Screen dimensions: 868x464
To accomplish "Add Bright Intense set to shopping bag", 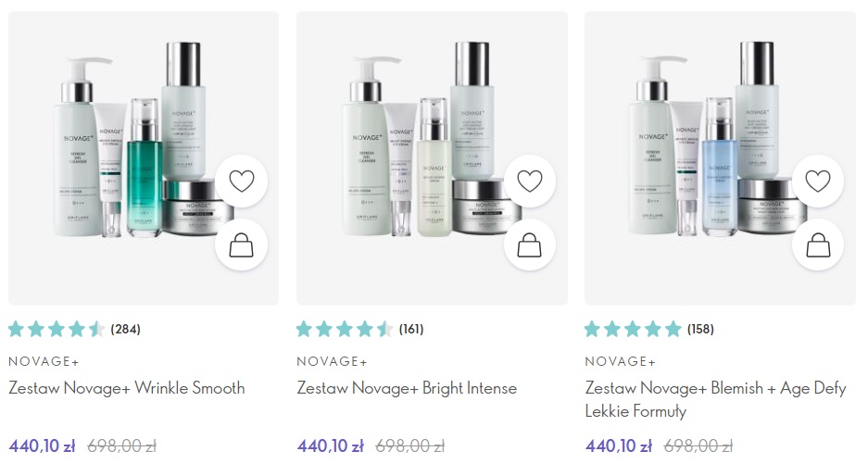I will click(x=530, y=245).
